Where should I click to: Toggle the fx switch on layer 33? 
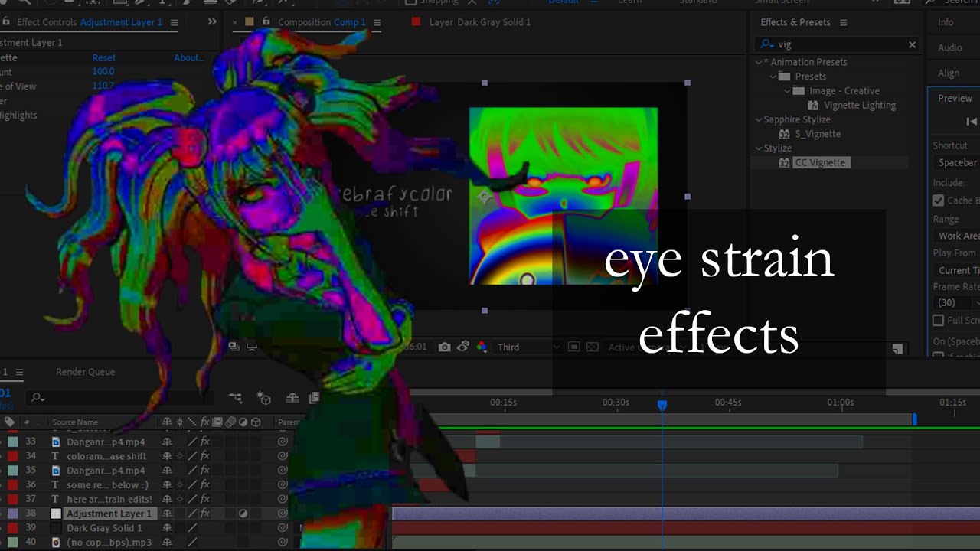coord(205,442)
